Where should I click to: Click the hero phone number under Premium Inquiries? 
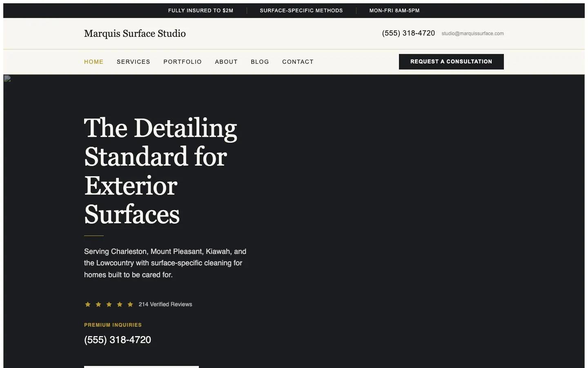click(118, 340)
